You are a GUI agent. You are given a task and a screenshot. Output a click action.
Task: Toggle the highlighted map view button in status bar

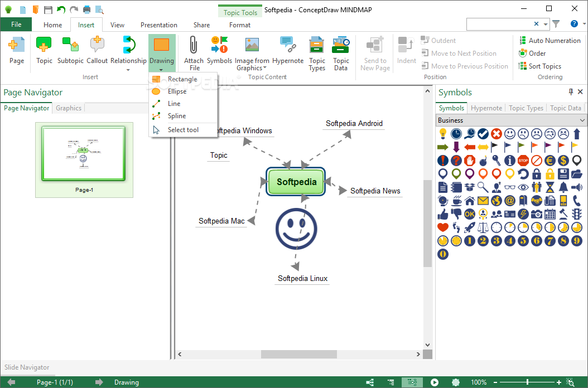412,382
